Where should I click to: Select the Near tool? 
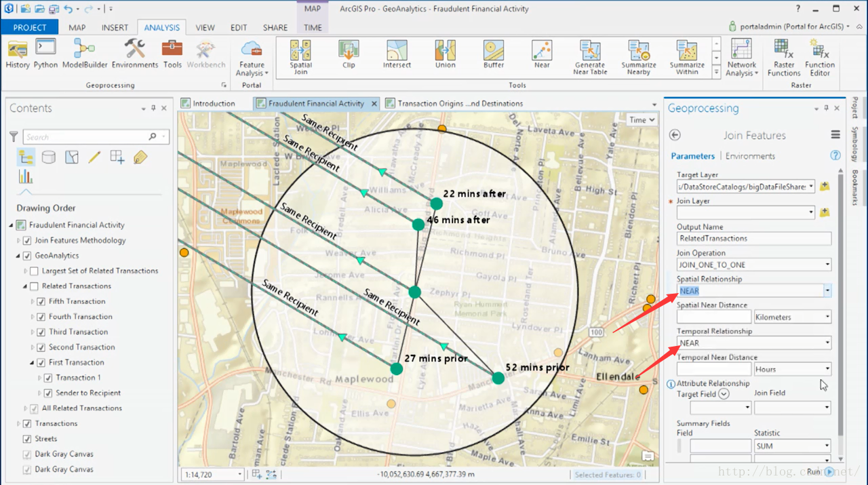tap(542, 54)
